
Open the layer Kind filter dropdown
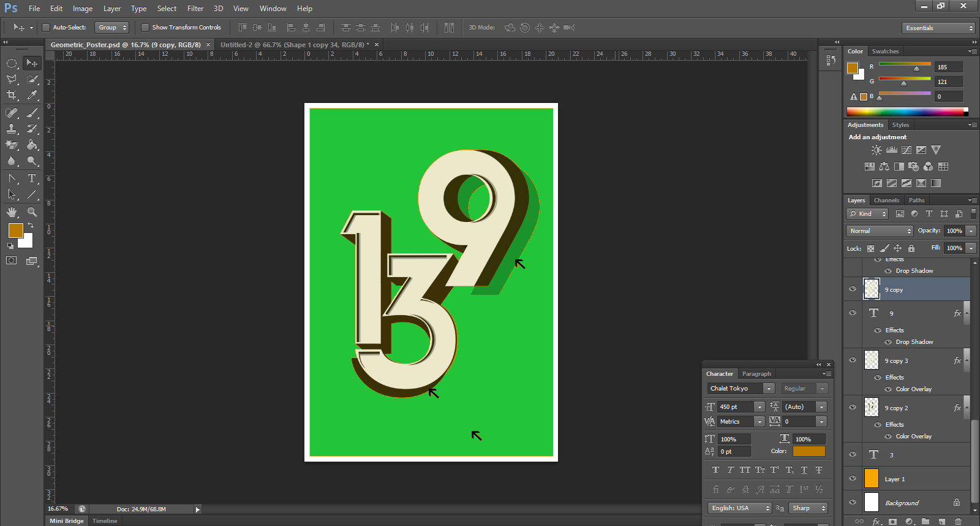867,214
